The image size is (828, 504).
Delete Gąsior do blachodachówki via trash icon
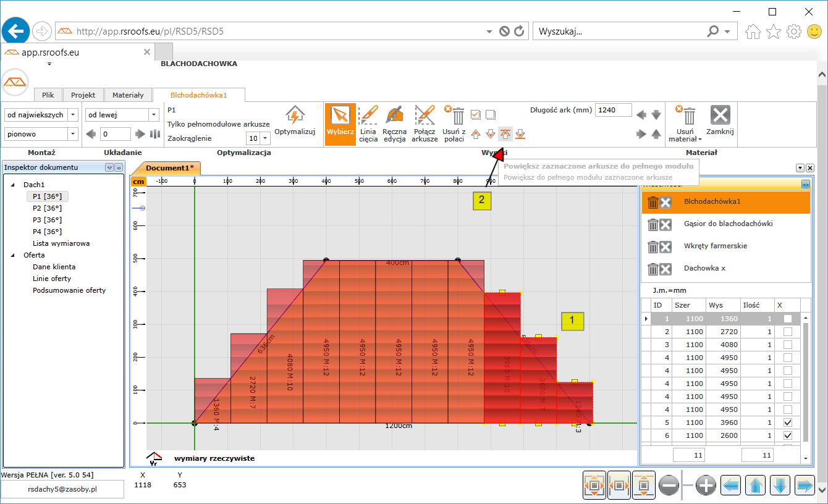pyautogui.click(x=653, y=224)
